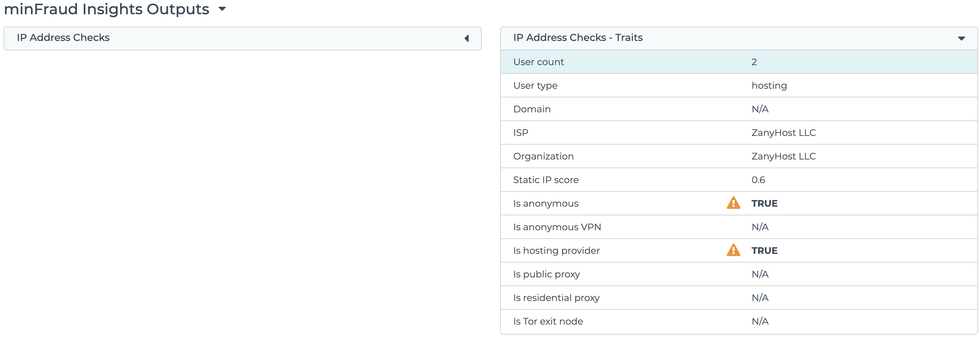The image size is (980, 337).
Task: Click the minFraud Insights Outputs heading
Action: point(106,9)
